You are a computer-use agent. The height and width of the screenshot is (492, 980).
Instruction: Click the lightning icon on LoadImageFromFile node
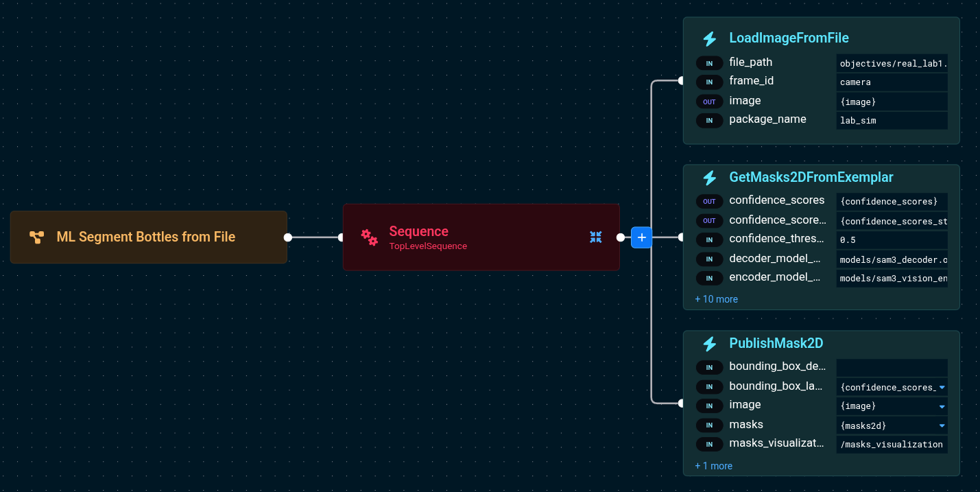pyautogui.click(x=709, y=39)
